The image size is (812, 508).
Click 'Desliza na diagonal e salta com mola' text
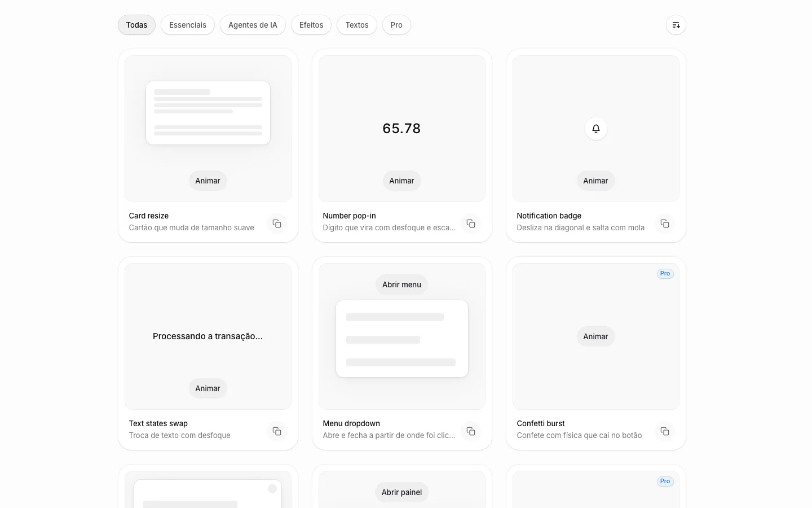click(x=581, y=227)
